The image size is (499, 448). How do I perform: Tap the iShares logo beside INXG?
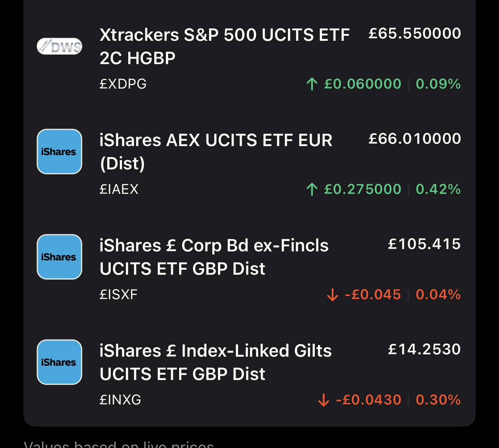point(59,362)
